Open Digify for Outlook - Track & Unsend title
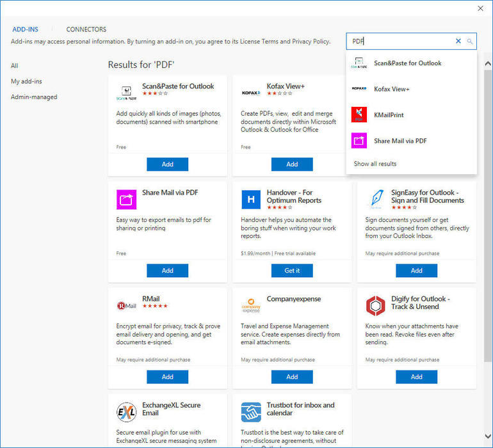The image size is (493, 448). pos(421,303)
